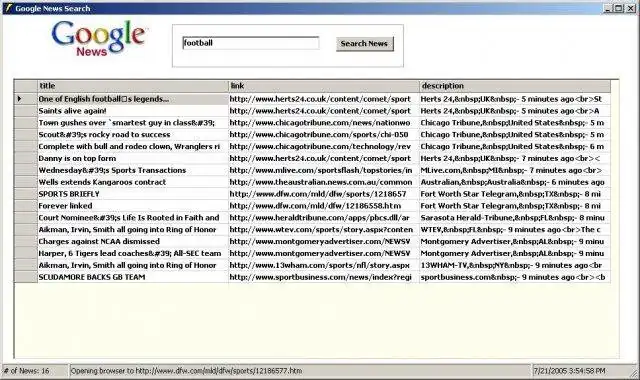The width and height of the screenshot is (640, 380).
Task: Select description 'MLive.com, MI - 7 minutes ago'
Action: pos(515,170)
